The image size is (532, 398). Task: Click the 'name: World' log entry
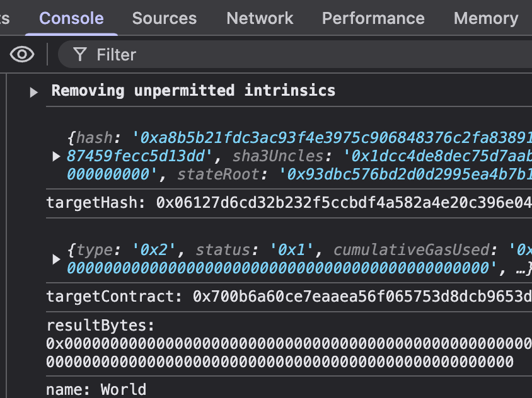point(96,389)
